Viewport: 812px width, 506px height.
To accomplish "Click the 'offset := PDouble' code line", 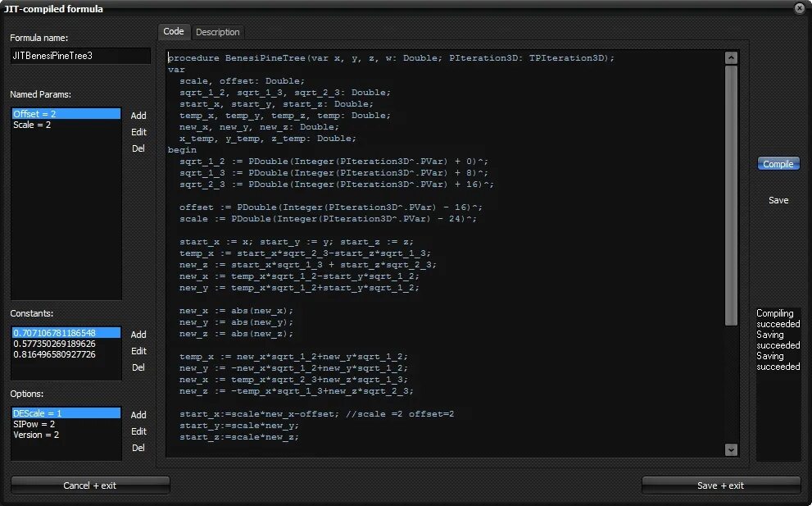I will tap(331, 207).
